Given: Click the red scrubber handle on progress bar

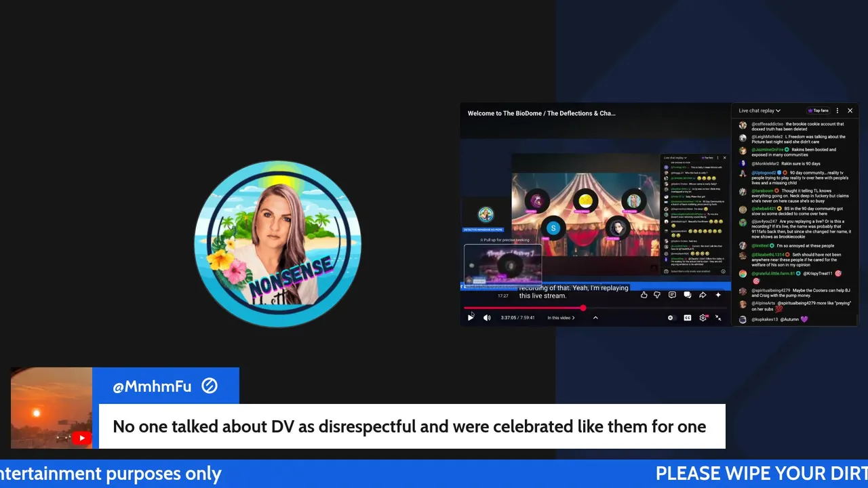Looking at the screenshot, I should pyautogui.click(x=583, y=308).
